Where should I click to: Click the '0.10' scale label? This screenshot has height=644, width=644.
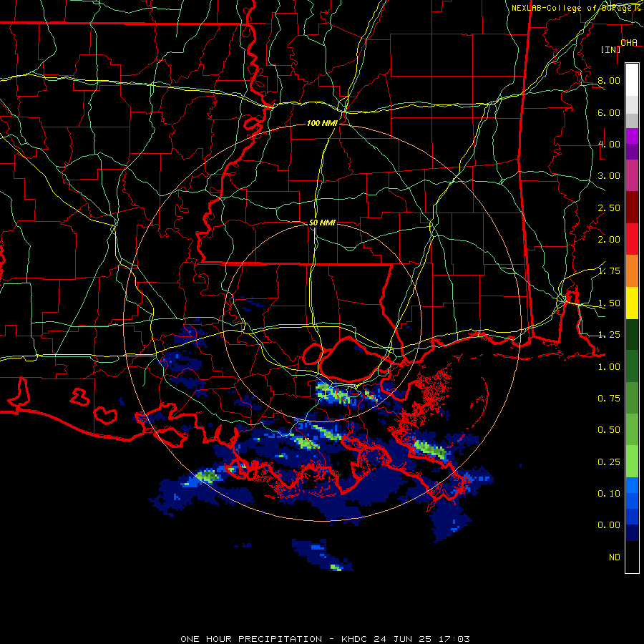click(609, 494)
